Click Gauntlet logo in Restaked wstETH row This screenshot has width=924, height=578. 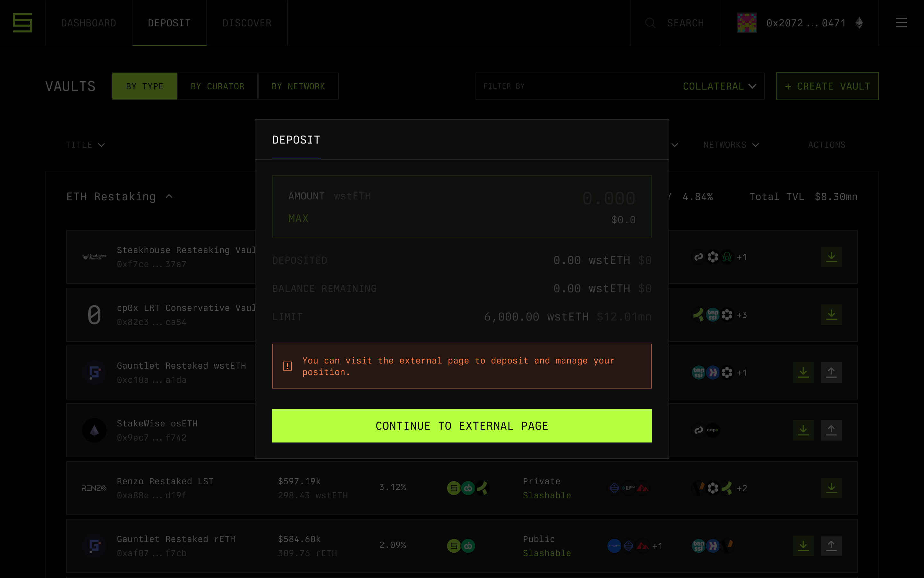pos(94,372)
